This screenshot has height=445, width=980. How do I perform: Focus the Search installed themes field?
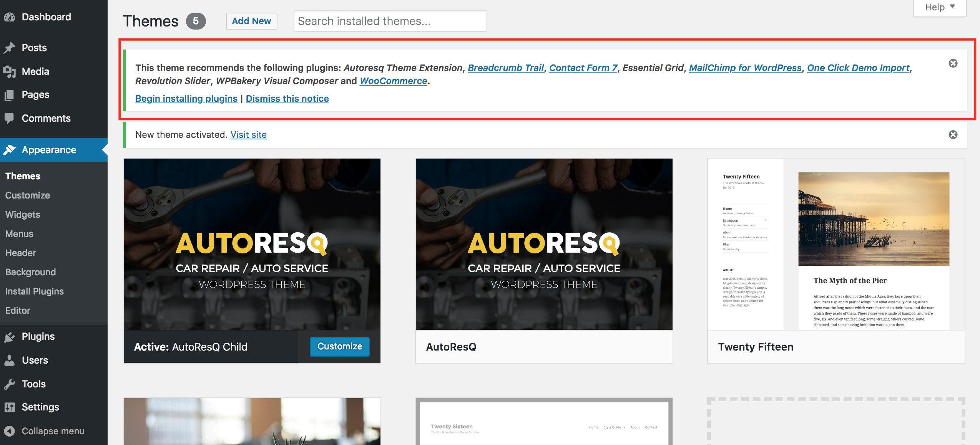pyautogui.click(x=390, y=21)
